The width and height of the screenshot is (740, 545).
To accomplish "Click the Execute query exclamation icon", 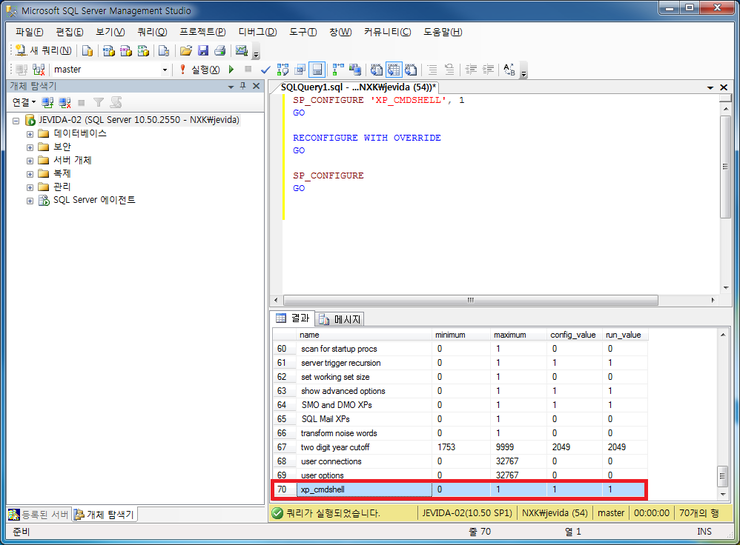I will (x=183, y=69).
